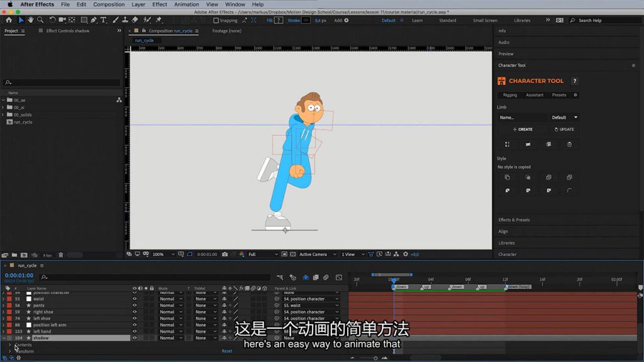Create a new folder in Project panel
The image size is (644, 362).
pyautogui.click(x=14, y=255)
